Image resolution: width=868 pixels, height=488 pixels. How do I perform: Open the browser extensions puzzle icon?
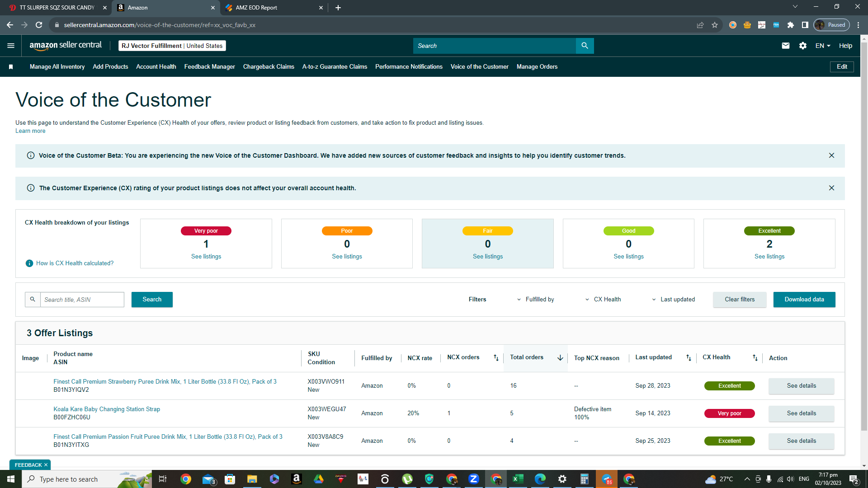791,25
